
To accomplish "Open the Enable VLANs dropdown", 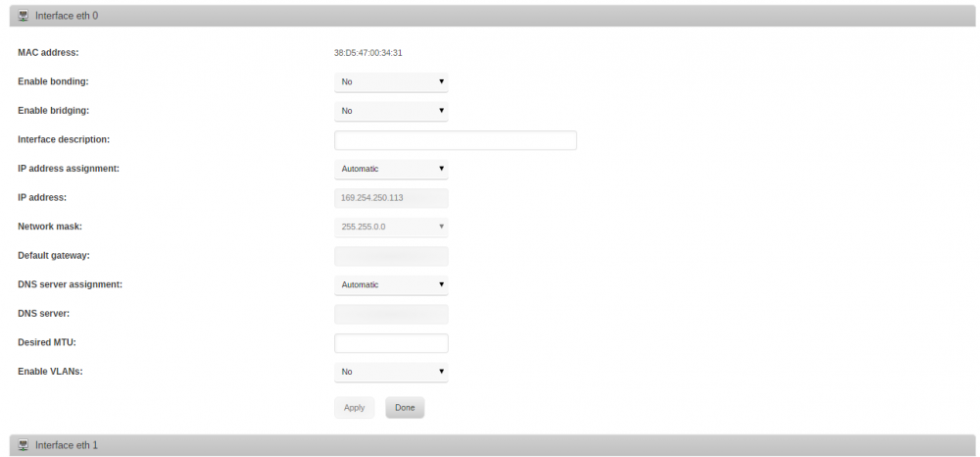I will [391, 372].
